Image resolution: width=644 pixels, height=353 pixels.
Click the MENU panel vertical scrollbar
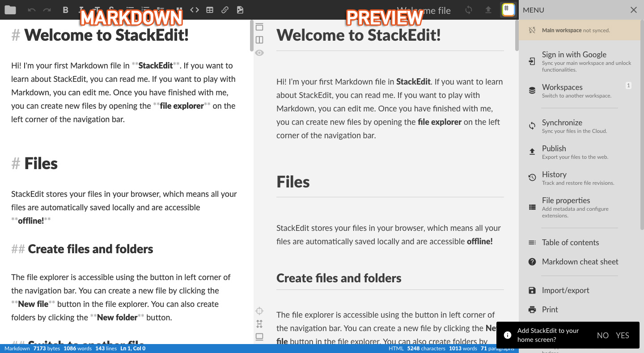point(642,125)
